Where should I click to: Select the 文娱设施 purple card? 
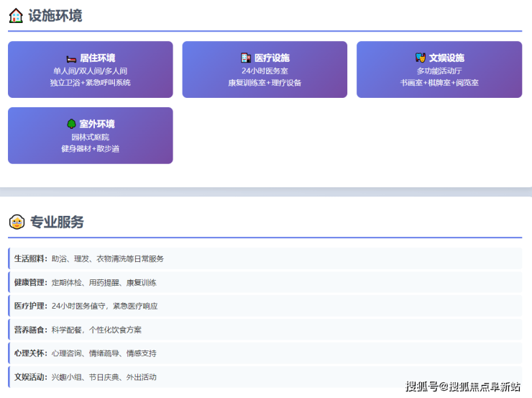[439, 70]
